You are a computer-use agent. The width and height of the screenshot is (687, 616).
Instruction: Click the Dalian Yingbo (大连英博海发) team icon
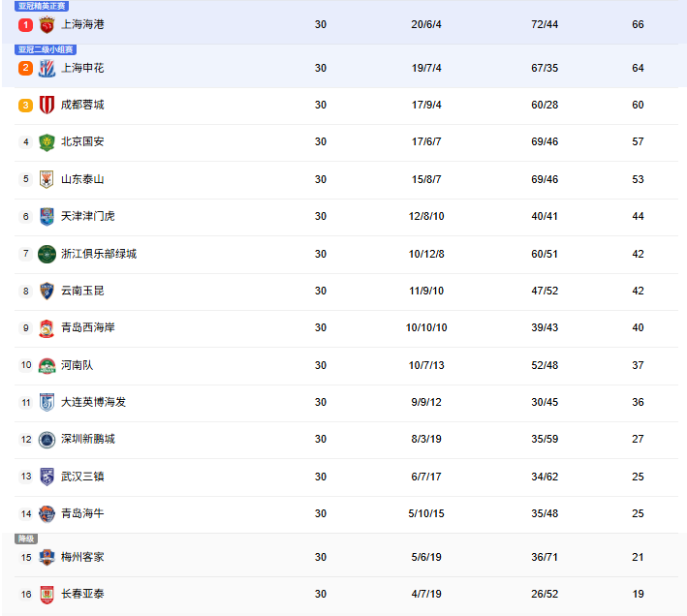point(47,402)
